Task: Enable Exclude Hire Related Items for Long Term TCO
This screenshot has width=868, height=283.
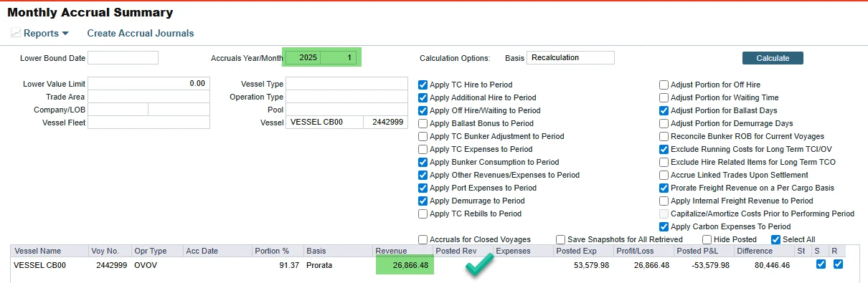Action: (664, 162)
